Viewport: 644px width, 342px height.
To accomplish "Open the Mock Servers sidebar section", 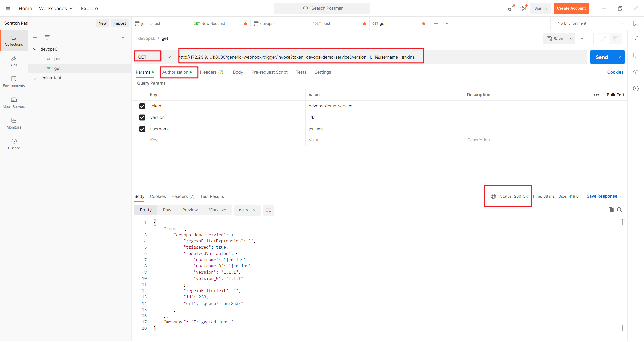I will (14, 103).
